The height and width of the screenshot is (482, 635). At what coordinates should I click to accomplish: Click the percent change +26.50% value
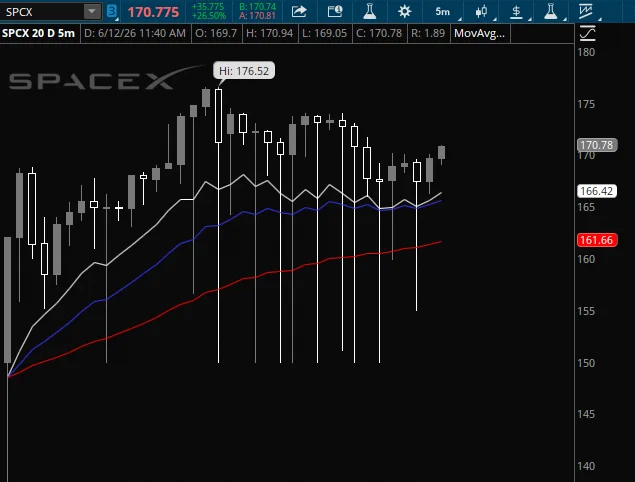[x=209, y=16]
